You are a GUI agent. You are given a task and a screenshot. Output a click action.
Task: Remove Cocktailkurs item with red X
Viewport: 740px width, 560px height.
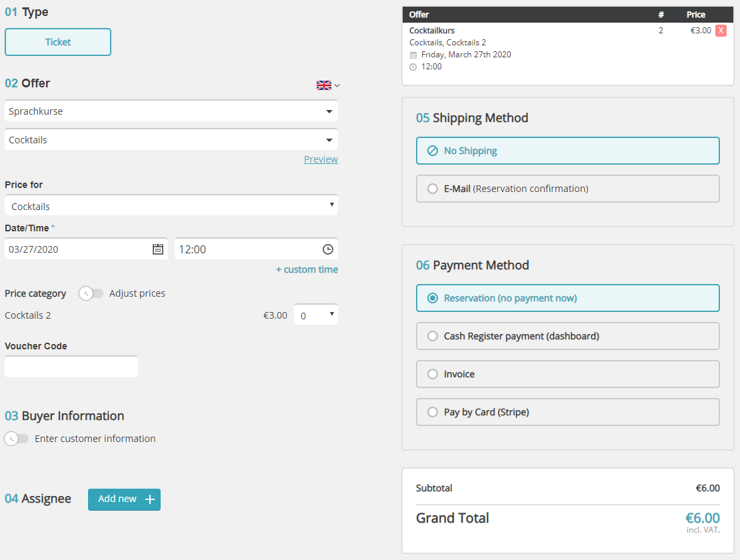click(721, 31)
